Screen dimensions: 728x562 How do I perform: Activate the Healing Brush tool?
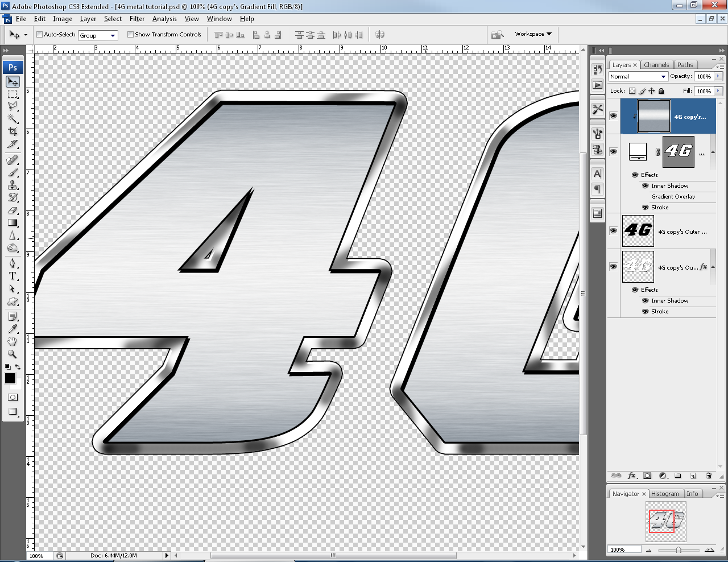coord(13,160)
